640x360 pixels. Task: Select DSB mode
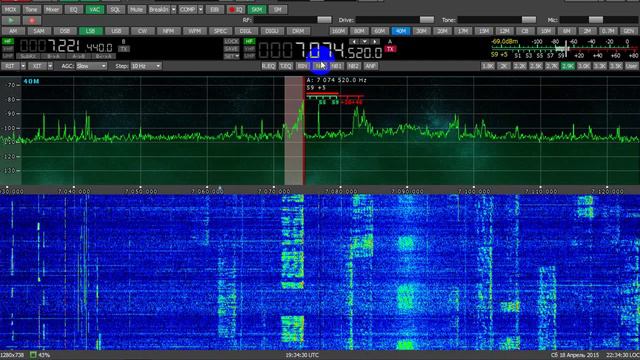(64, 31)
